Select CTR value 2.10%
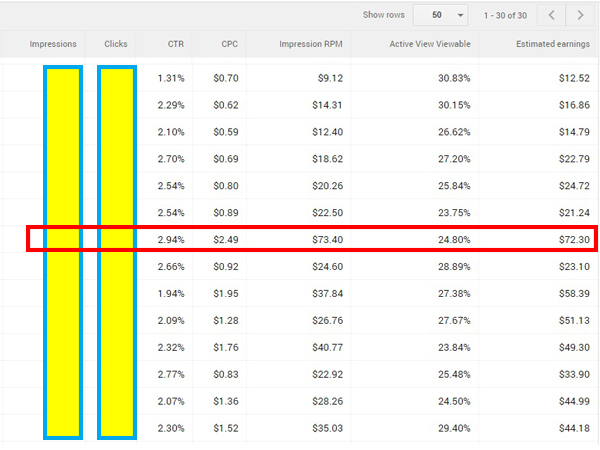Viewport: 600px width, 450px height. point(171,132)
